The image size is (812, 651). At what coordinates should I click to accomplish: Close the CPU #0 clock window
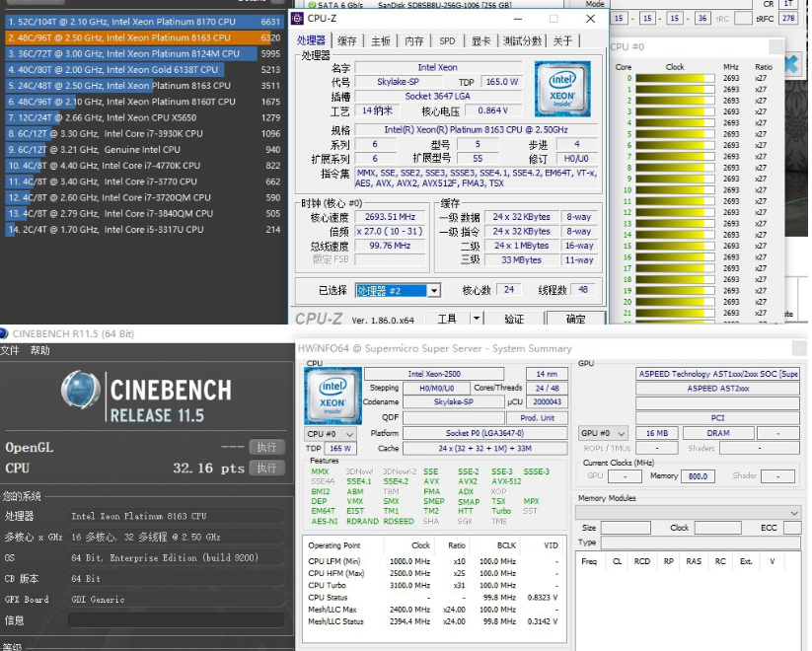pos(775,47)
